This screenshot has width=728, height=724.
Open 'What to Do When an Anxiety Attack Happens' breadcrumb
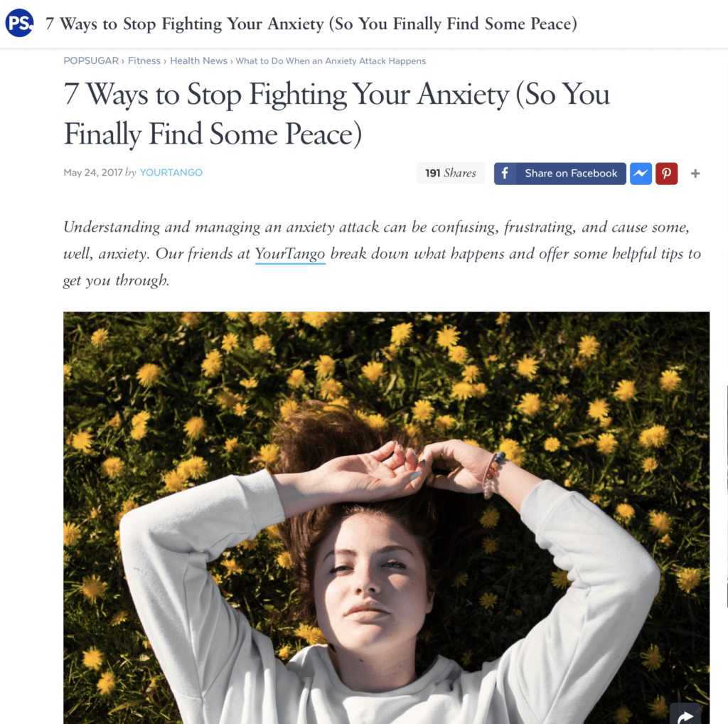click(331, 61)
